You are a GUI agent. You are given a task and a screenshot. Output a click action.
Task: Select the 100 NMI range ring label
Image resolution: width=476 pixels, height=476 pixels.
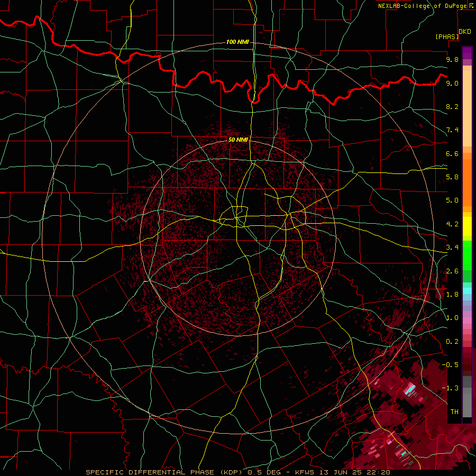coord(237,42)
